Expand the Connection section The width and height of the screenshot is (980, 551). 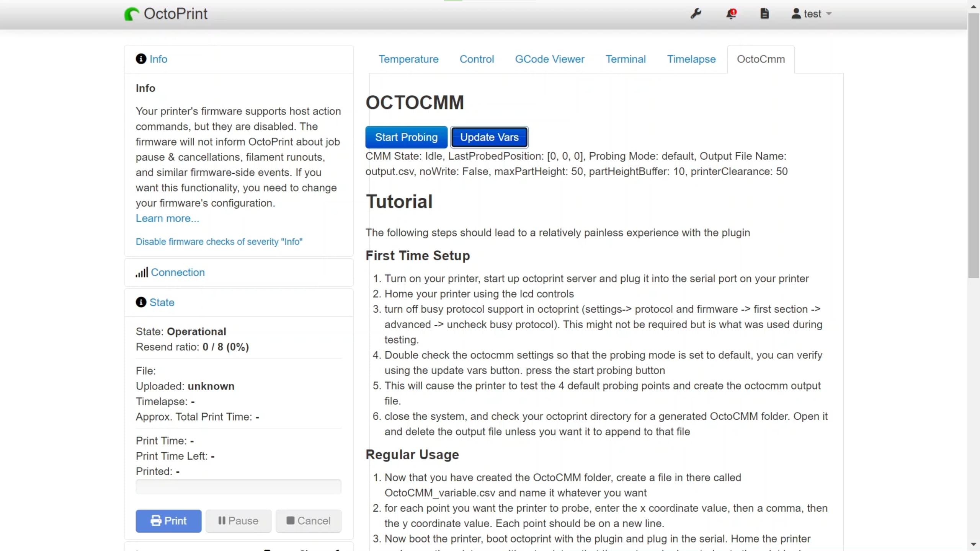[x=178, y=272]
